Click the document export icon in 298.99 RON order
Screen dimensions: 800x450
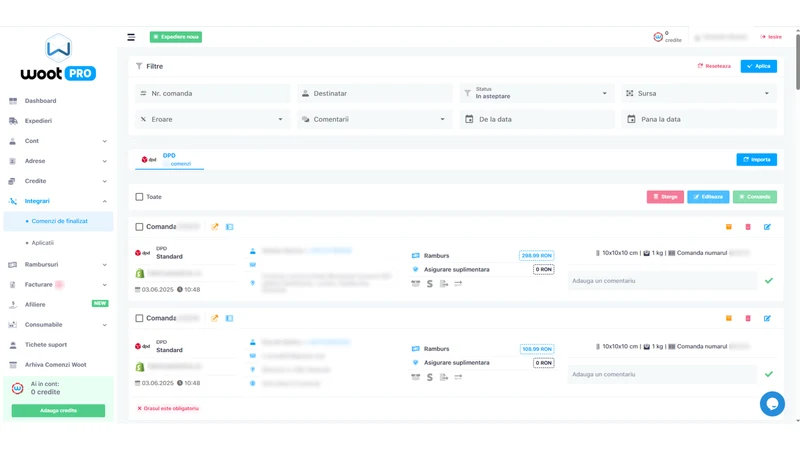pos(444,284)
